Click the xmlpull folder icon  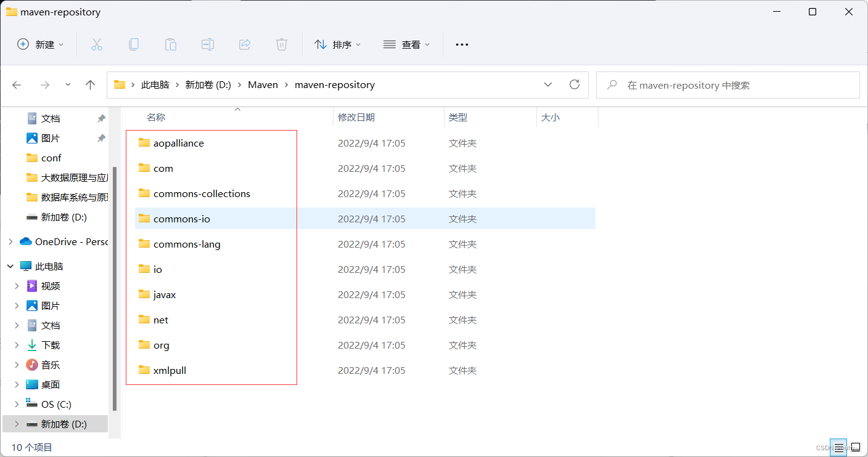[144, 370]
